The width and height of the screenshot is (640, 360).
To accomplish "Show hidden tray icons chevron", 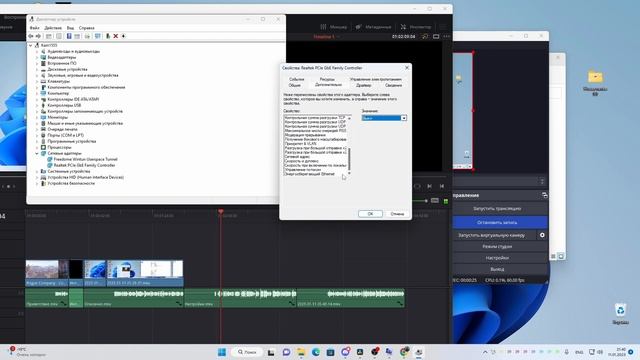I will click(485, 352).
